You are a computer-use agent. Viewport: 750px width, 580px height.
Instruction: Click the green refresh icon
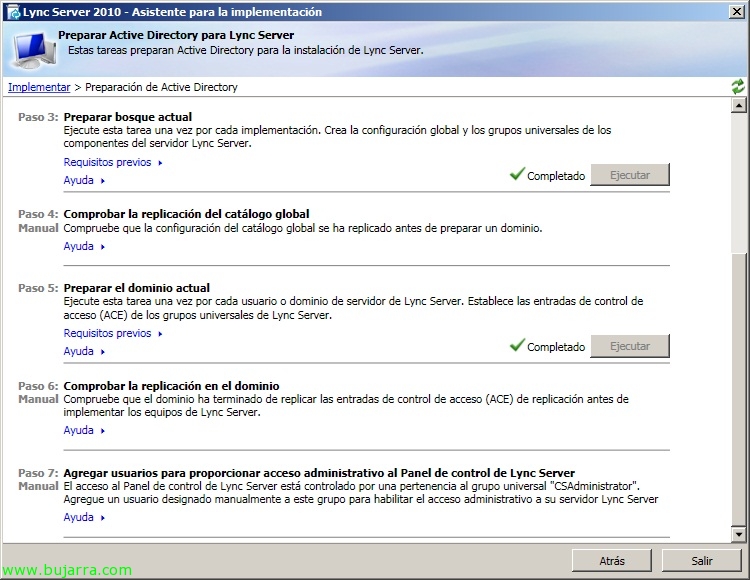(738, 87)
